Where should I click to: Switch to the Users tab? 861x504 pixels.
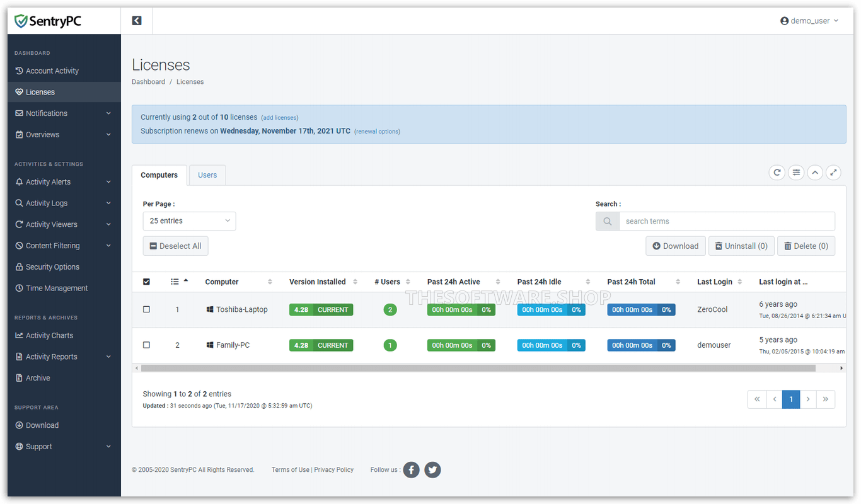(207, 175)
